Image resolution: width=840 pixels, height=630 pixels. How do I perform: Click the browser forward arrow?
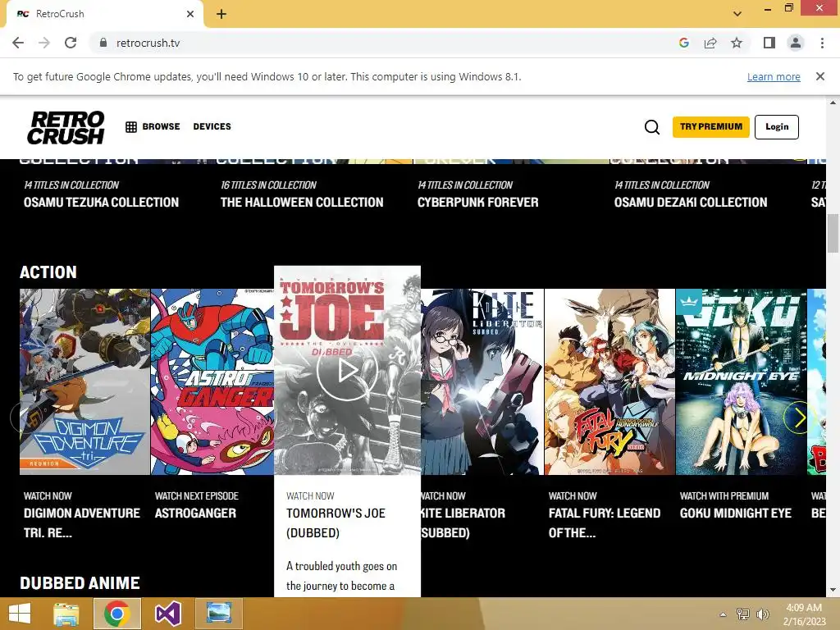tap(44, 43)
